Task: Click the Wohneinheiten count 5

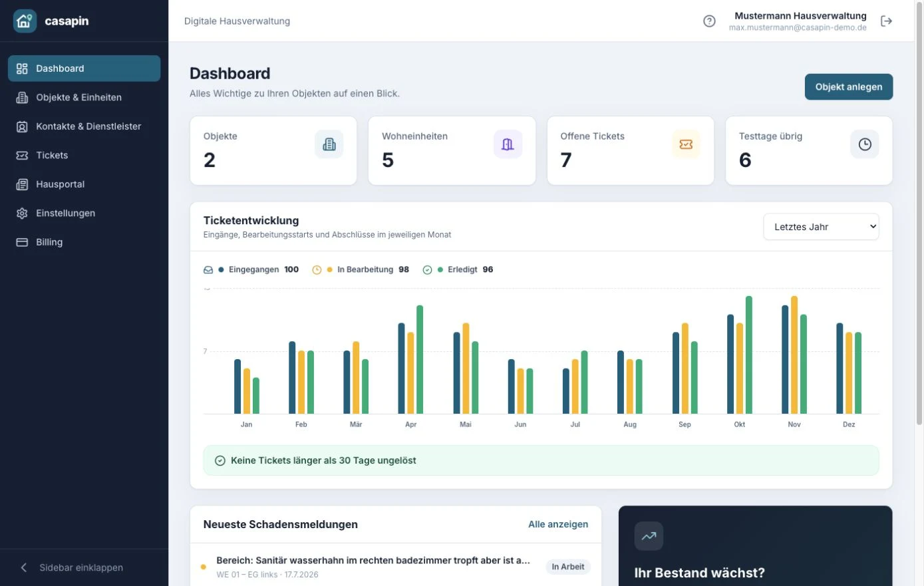Action: pyautogui.click(x=388, y=160)
